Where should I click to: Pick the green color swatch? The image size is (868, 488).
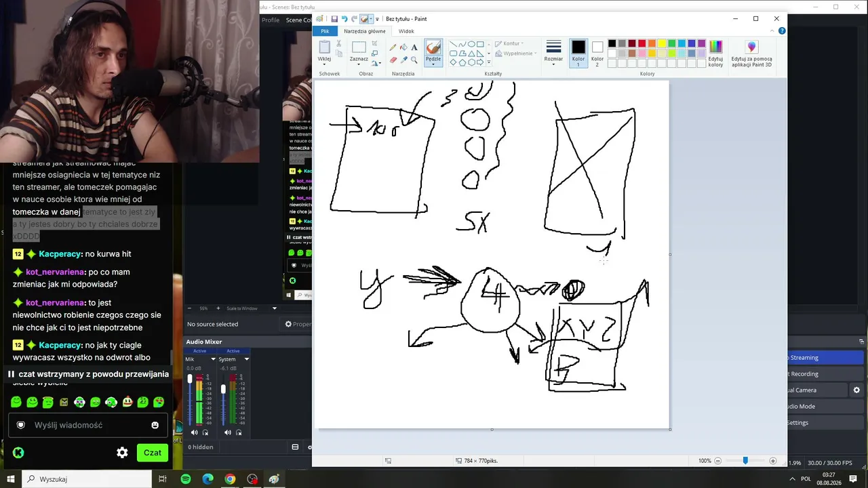click(671, 43)
